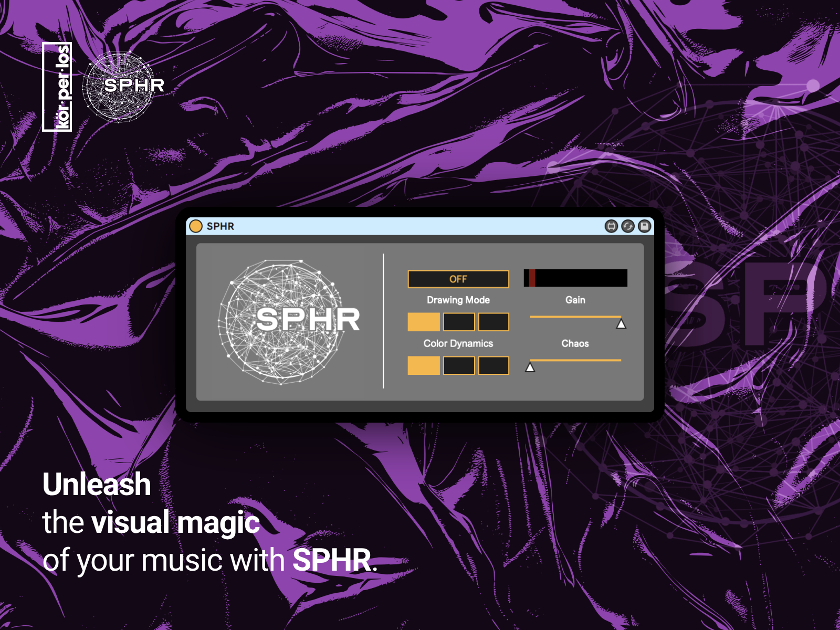Click the slider handle below the Chaos label
Viewport: 840px width, 630px height.
530,367
